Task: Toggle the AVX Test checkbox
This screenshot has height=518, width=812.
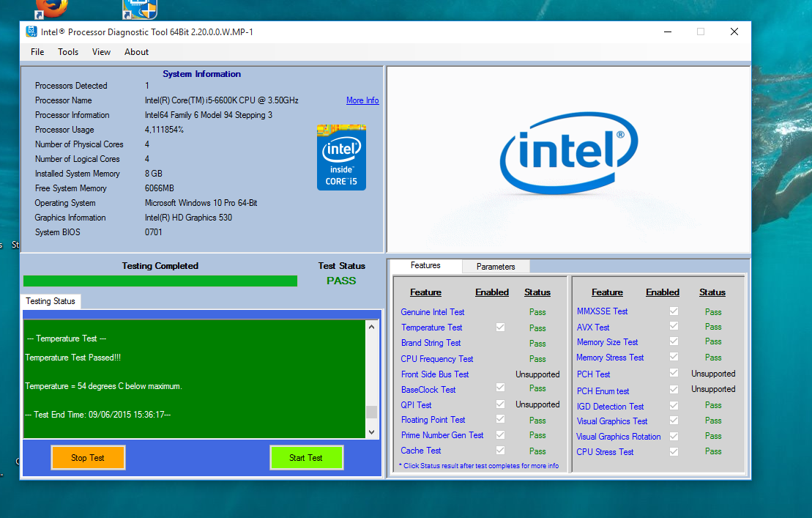Action: 674,326
